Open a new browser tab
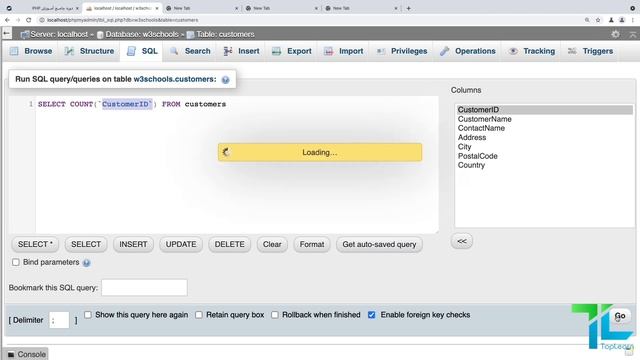This screenshot has width=640, height=360. coord(409,8)
